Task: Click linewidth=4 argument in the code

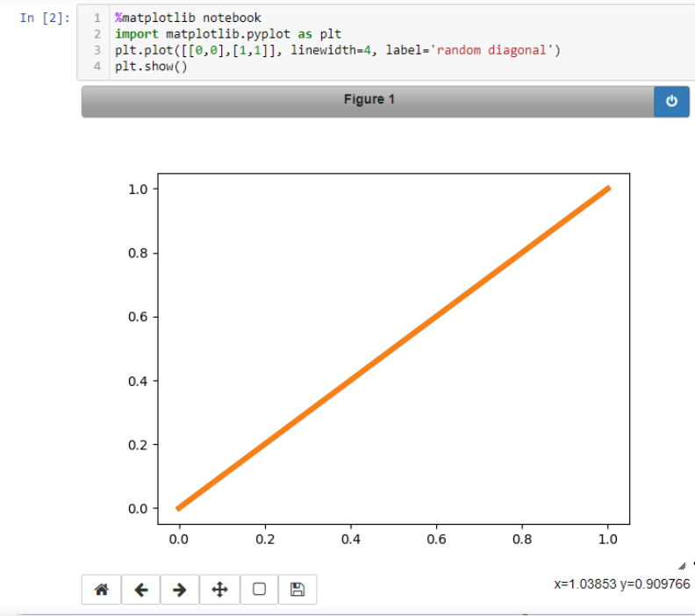Action: point(330,50)
